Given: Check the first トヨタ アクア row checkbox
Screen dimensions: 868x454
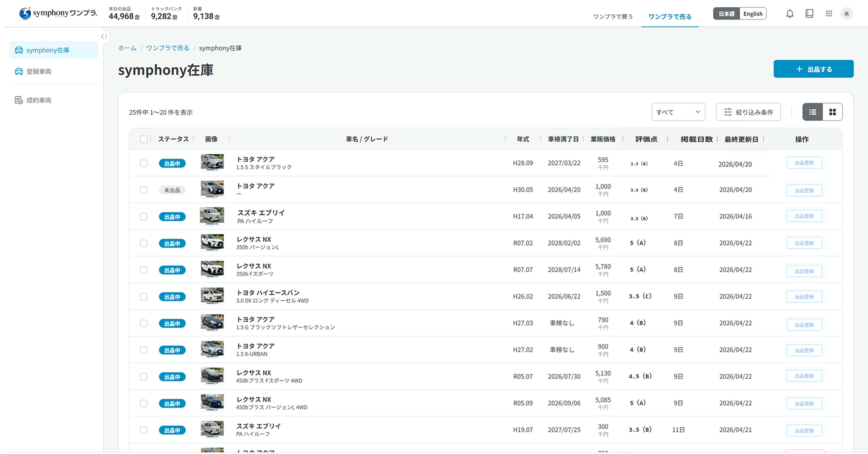Looking at the screenshot, I should click(x=144, y=163).
